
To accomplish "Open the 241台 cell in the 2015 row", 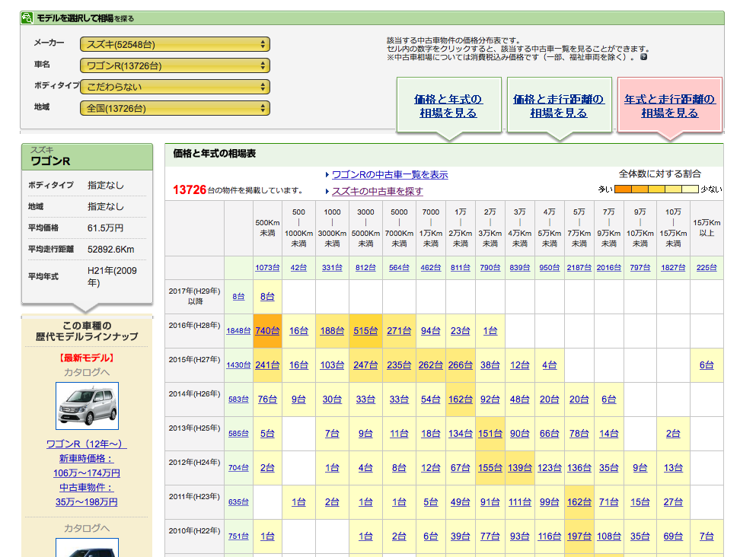I will tap(267, 365).
